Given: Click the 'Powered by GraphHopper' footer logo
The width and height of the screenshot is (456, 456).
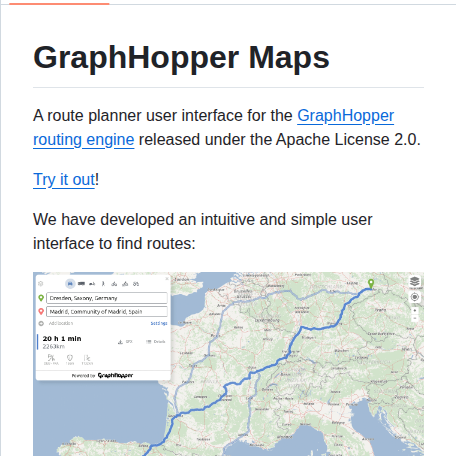Looking at the screenshot, I should point(102,375).
